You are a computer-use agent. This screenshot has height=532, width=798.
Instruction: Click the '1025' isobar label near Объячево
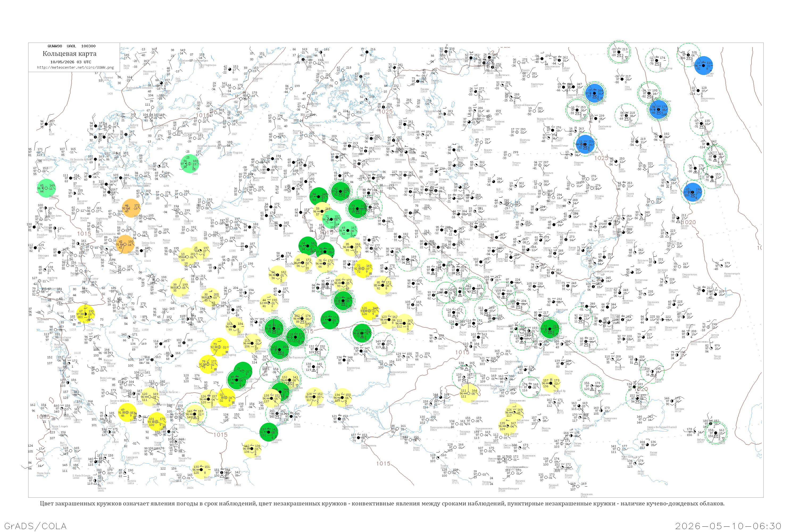tap(601, 158)
